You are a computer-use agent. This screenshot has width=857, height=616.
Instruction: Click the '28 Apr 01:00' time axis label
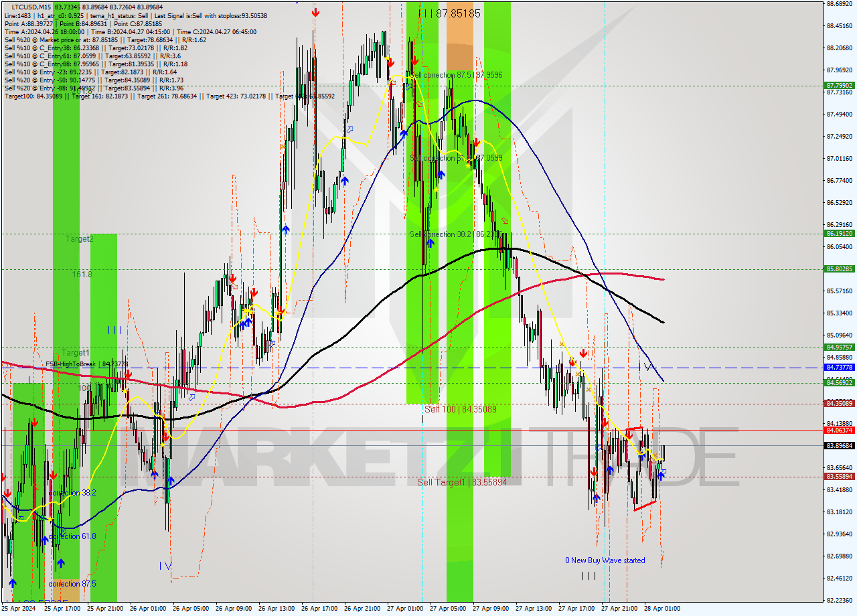(x=662, y=609)
